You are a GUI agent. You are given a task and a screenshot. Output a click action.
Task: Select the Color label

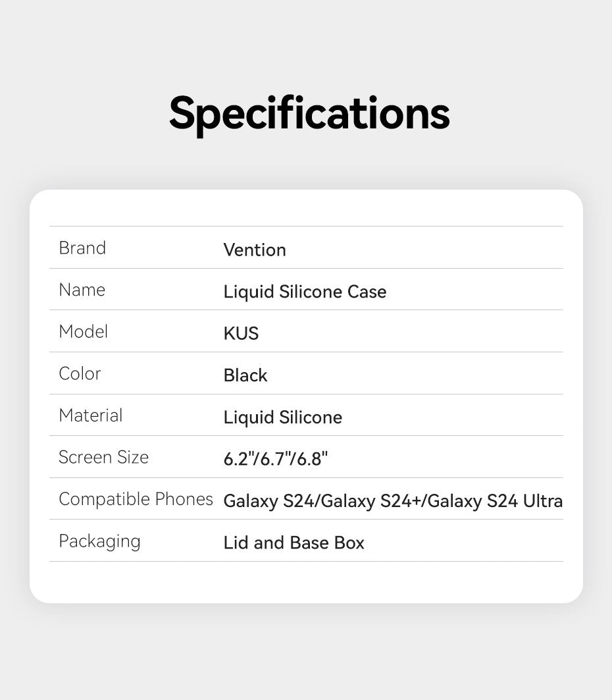(80, 373)
